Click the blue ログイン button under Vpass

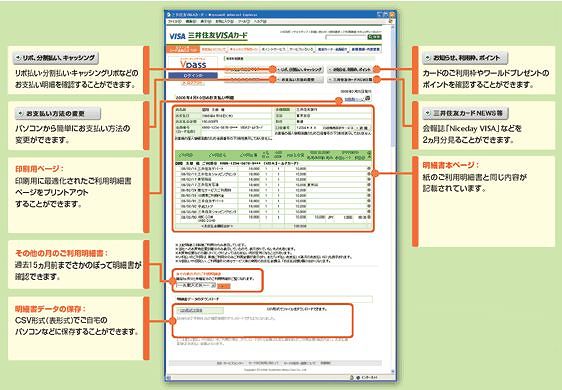coord(193,76)
